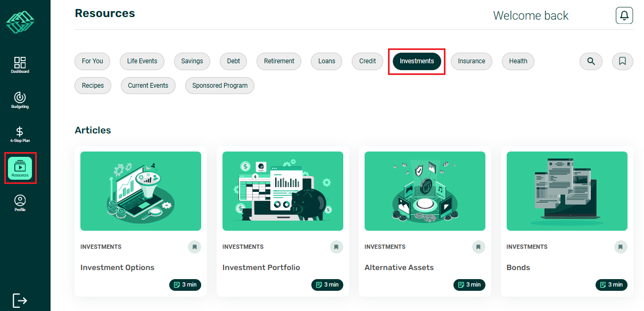
Task: Open Budgeting from the sidebar
Action: pyautogui.click(x=20, y=100)
